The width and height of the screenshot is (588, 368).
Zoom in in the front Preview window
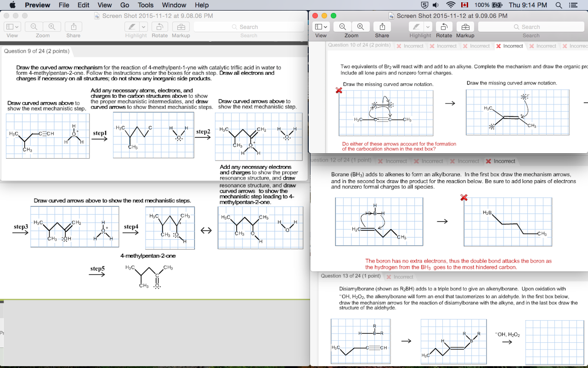click(361, 27)
